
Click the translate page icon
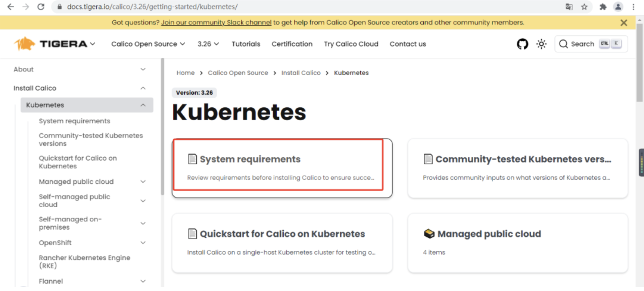point(569,7)
